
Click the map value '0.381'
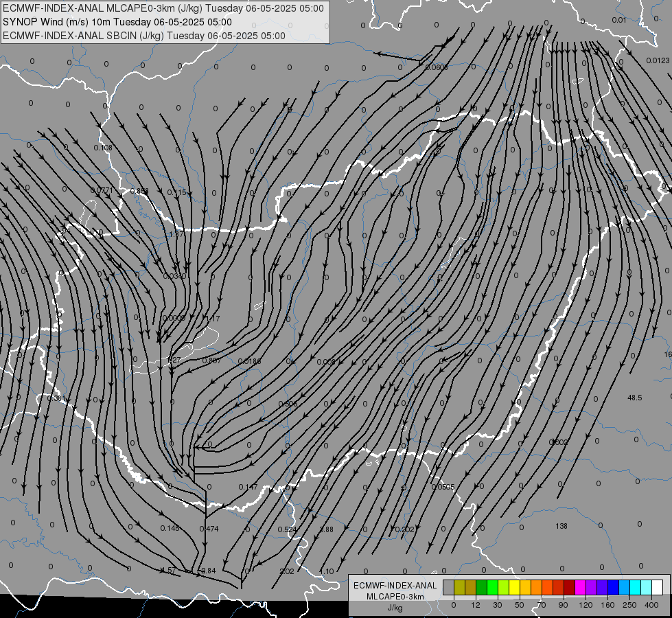56,398
